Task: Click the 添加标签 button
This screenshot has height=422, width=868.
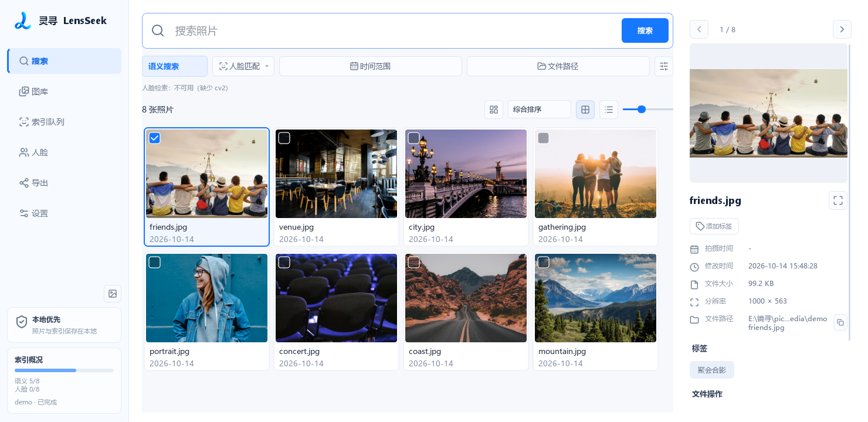Action: tap(714, 226)
